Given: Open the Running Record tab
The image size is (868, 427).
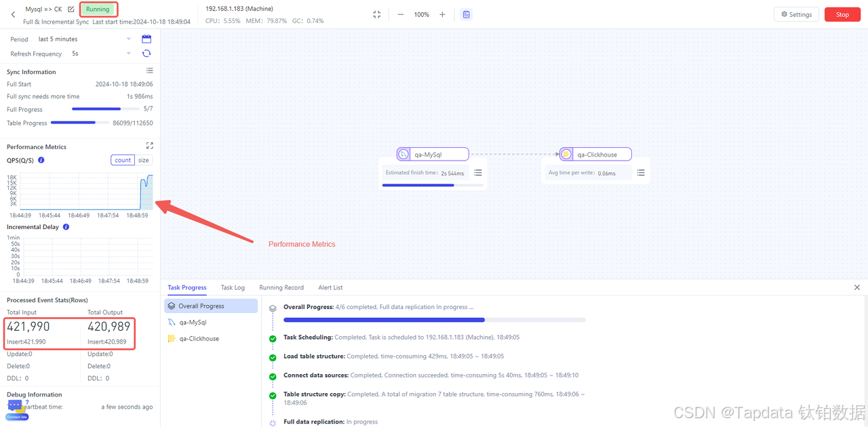Looking at the screenshot, I should 281,287.
